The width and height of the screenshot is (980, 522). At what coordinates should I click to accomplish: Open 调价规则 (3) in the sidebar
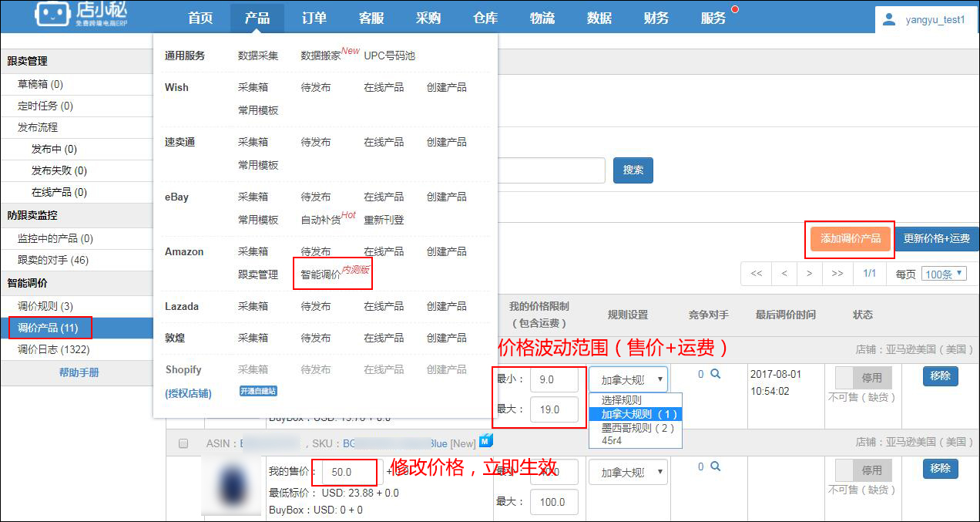point(45,306)
